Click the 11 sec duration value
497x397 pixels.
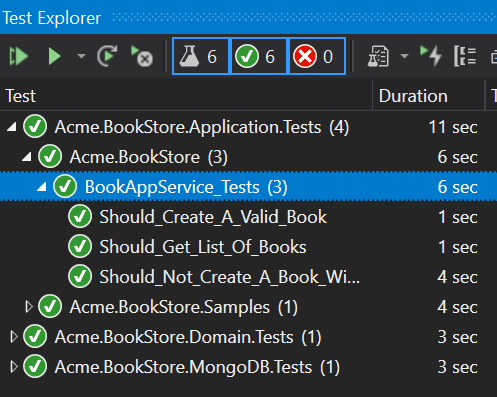(x=453, y=127)
